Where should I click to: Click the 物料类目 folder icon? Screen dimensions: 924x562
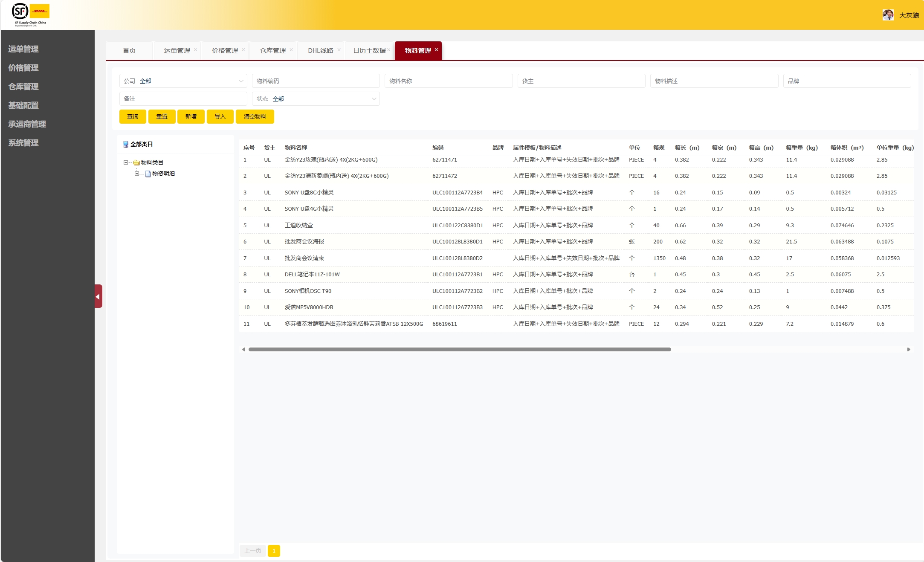(136, 162)
